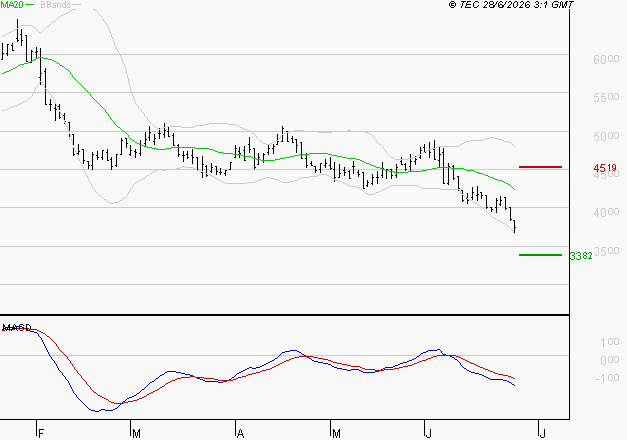Click the latest price bar on chart

pos(515,226)
